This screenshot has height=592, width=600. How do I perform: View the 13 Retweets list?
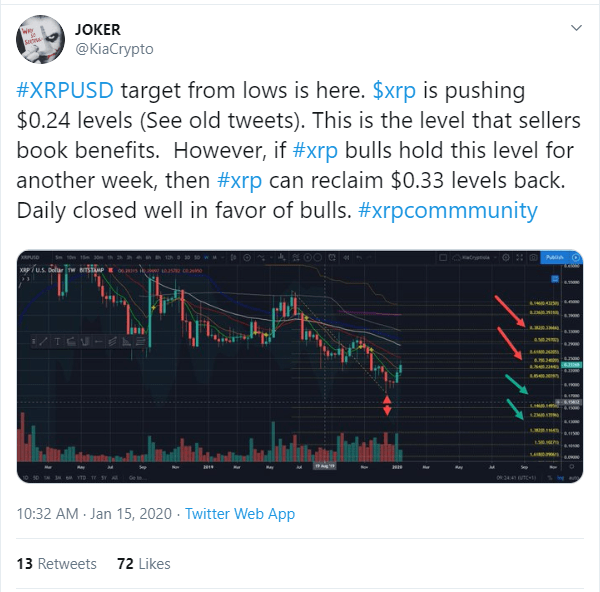click(x=57, y=564)
